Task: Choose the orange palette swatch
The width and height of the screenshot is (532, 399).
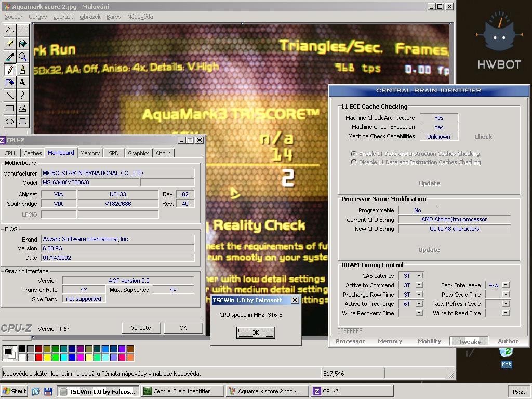Action: (130, 356)
